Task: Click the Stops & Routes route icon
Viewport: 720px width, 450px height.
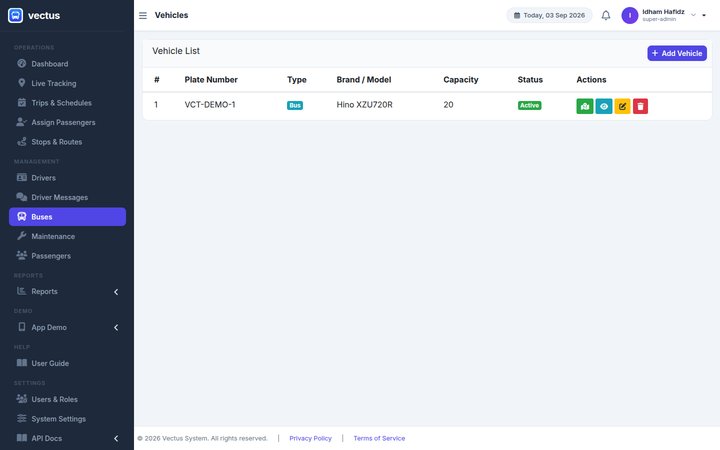Action: coord(22,141)
